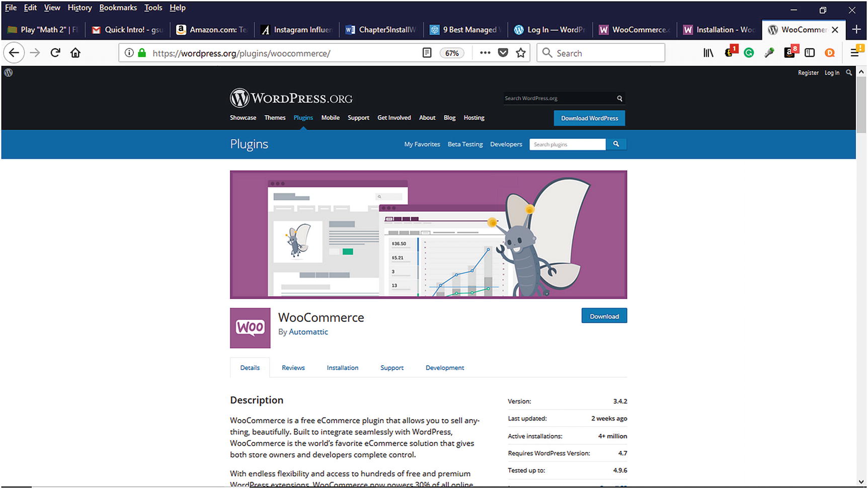Open the page actions three-dot menu
Viewport: 868px width, 489px height.
(x=485, y=53)
